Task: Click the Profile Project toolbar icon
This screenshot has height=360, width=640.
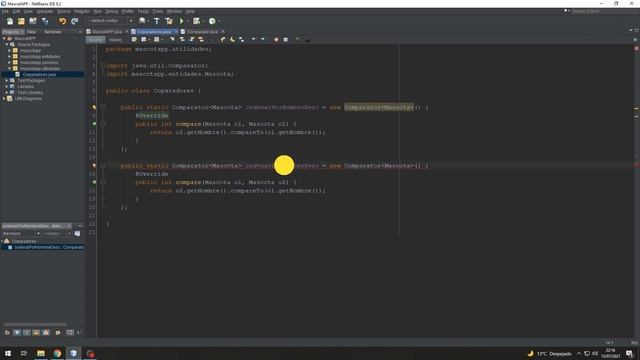Action: coord(212,21)
